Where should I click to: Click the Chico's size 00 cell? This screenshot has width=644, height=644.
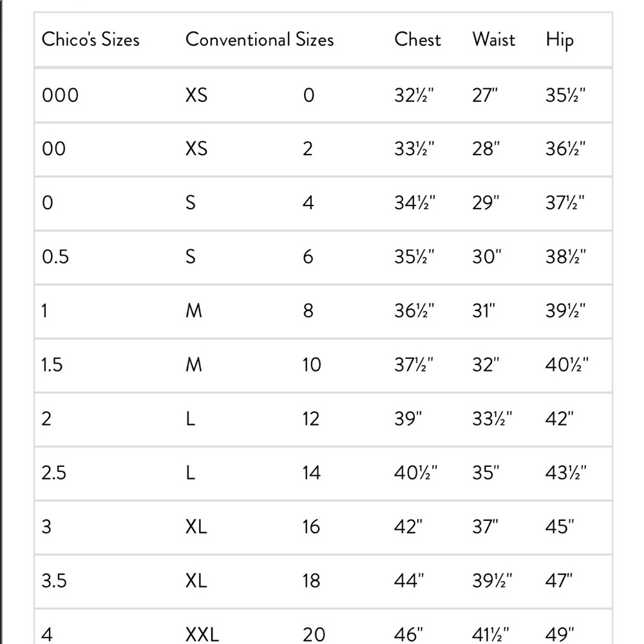click(x=54, y=149)
